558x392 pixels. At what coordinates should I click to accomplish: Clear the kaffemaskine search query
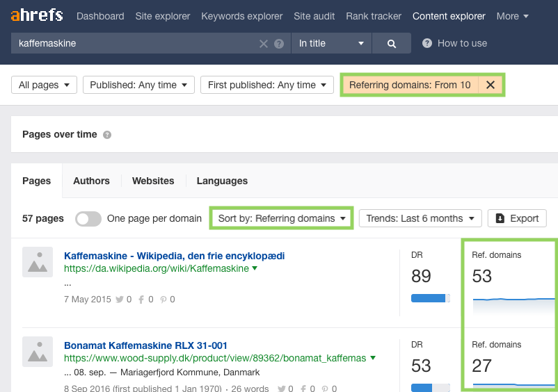point(263,44)
